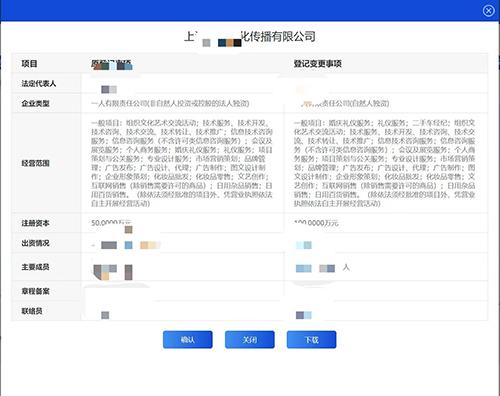
Task: Click the original registered capital 50.0000万元
Action: click(111, 223)
